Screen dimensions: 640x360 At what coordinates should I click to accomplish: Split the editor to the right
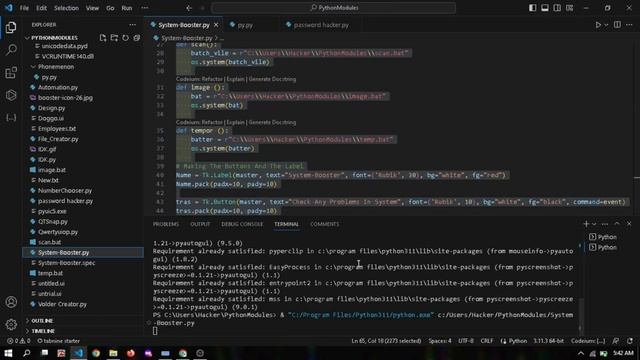tap(617, 25)
